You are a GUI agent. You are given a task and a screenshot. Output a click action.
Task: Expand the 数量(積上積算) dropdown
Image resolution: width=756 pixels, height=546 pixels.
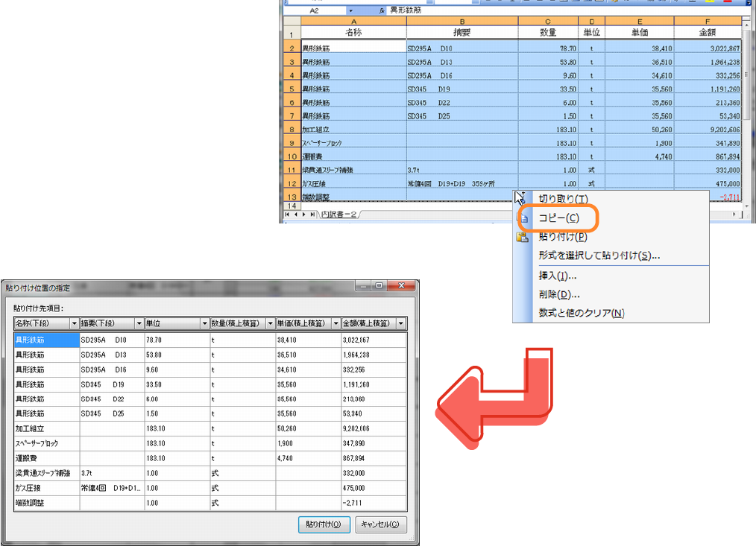pos(270,323)
